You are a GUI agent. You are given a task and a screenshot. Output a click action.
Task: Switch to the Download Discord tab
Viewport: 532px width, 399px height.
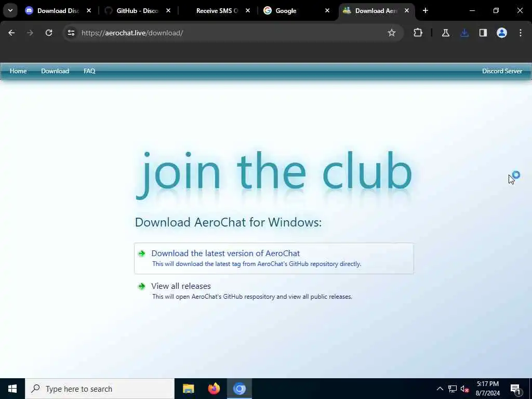coord(58,11)
